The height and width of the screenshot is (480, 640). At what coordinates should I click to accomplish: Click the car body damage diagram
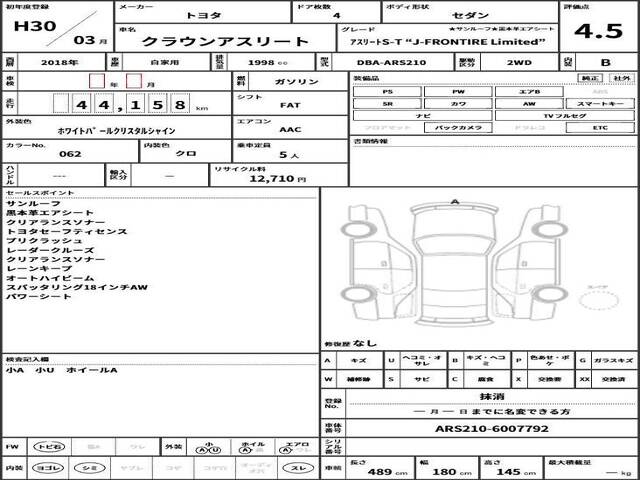[x=454, y=264]
